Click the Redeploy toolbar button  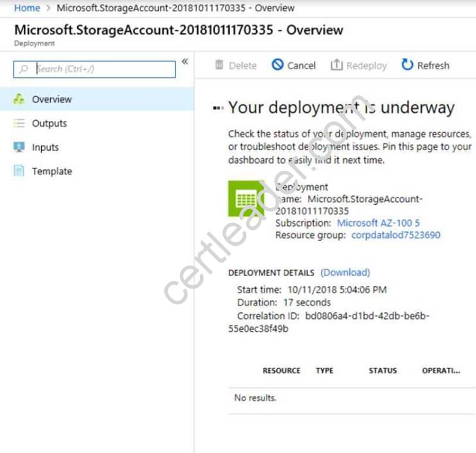(359, 65)
